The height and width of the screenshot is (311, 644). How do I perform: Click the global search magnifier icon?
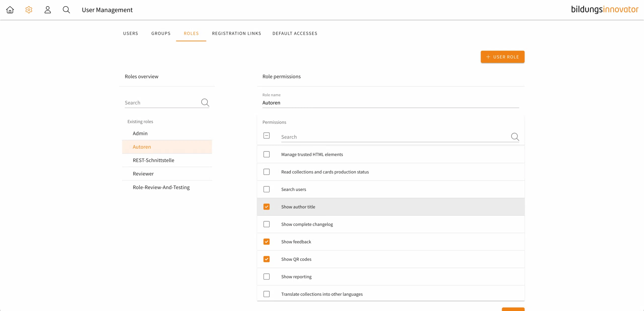click(66, 10)
